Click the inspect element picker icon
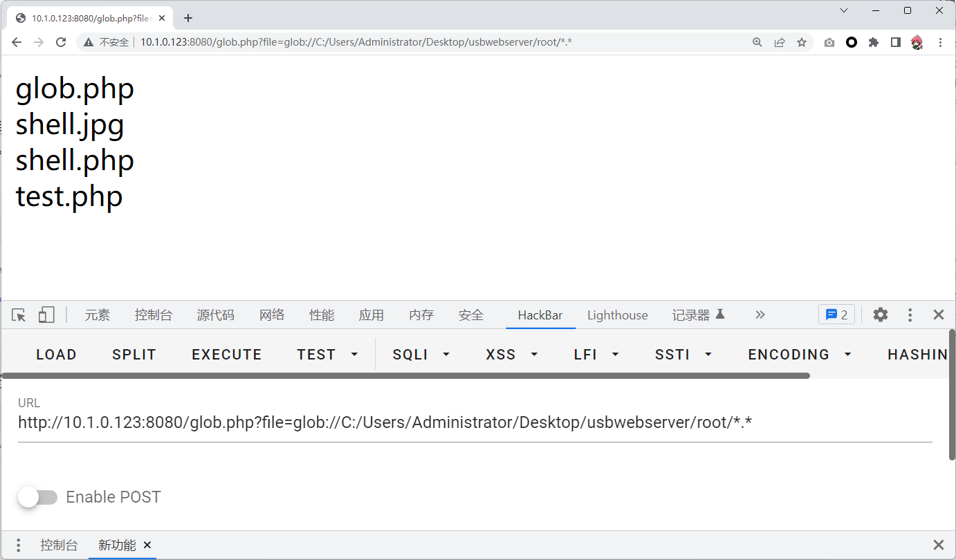The width and height of the screenshot is (956, 560). point(19,315)
